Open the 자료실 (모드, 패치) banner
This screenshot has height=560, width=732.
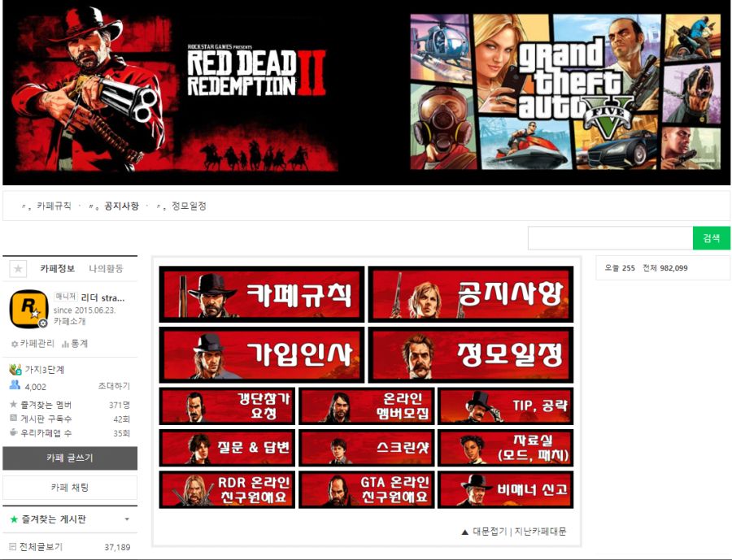pyautogui.click(x=506, y=448)
